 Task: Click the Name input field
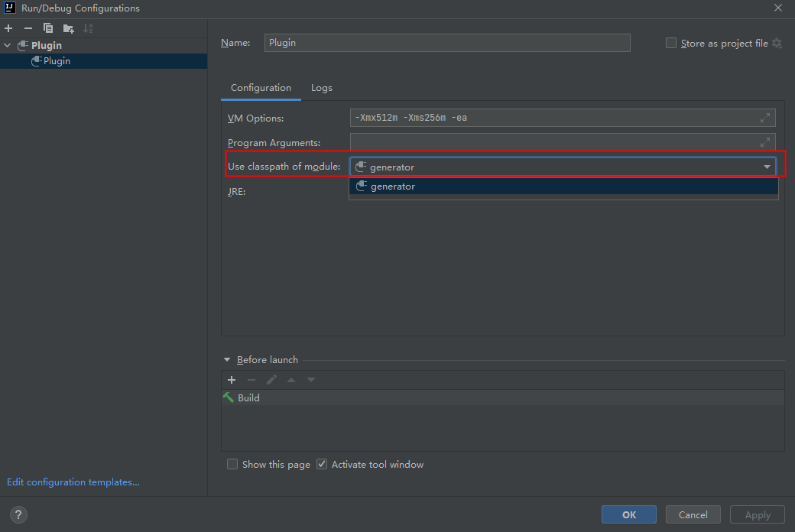click(447, 43)
